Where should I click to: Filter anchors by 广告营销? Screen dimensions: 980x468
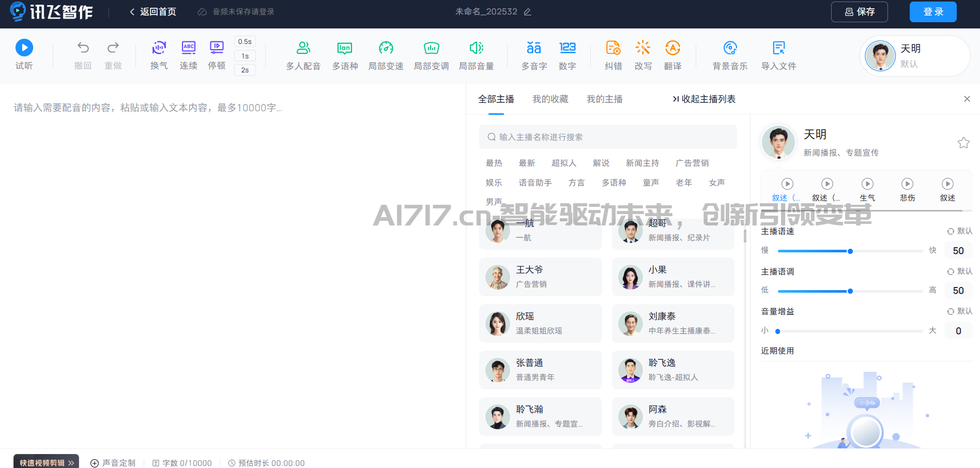(692, 163)
